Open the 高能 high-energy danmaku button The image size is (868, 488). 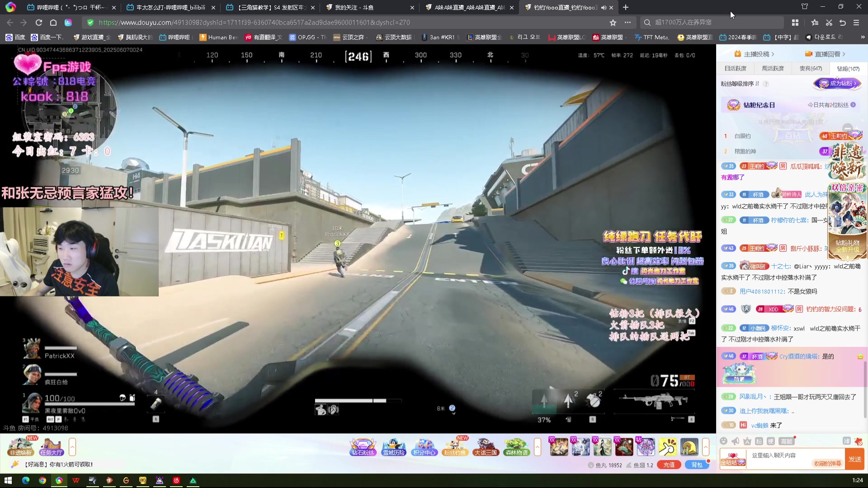[x=786, y=441]
